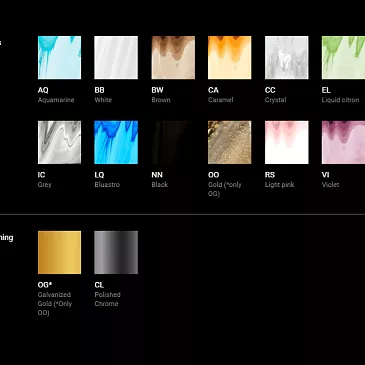
Task: Select the Caramel CA glass swatch
Action: 230,57
